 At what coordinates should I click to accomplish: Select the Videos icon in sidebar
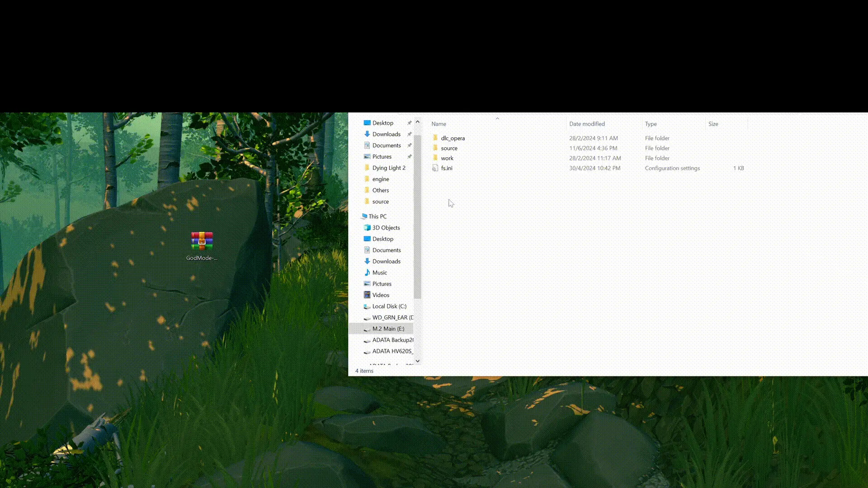click(x=367, y=295)
